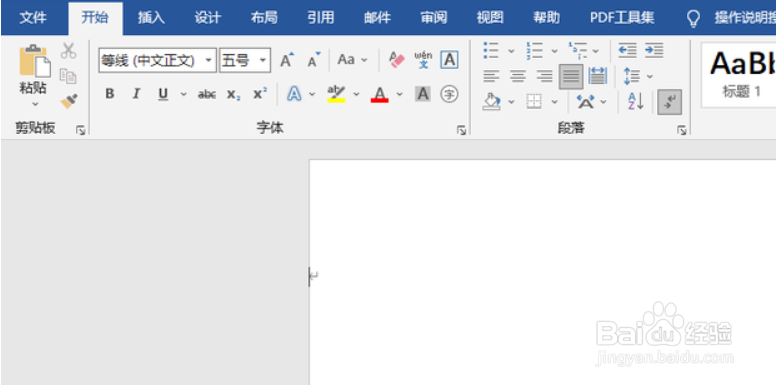Viewport: 778px width, 385px height.
Task: Click the numbered list icon
Action: (534, 50)
